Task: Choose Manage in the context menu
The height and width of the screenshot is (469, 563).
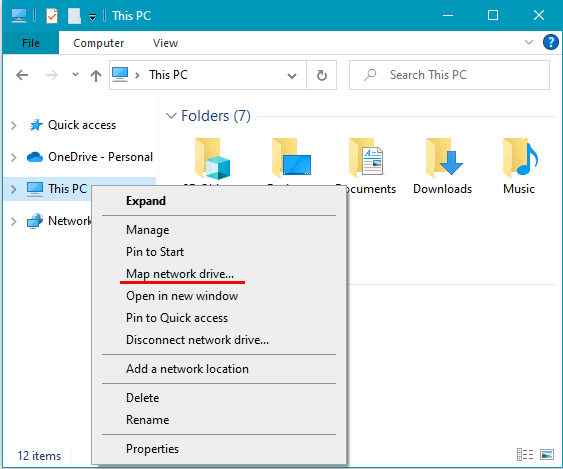Action: [219, 230]
